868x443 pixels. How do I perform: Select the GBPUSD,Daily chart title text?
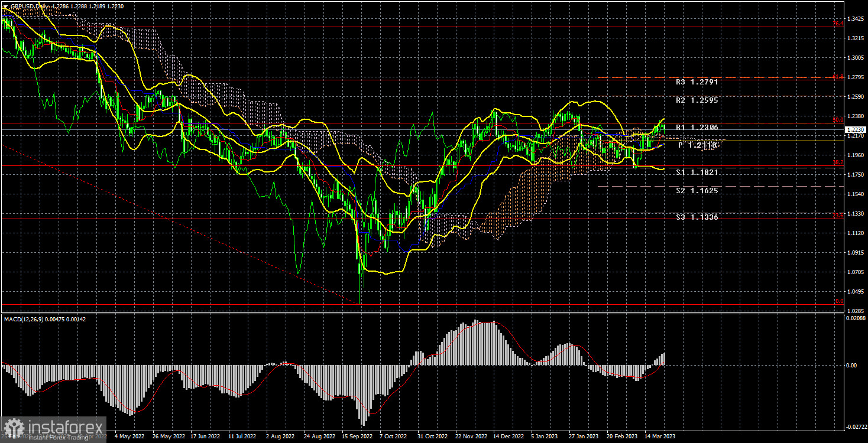pyautogui.click(x=30, y=6)
